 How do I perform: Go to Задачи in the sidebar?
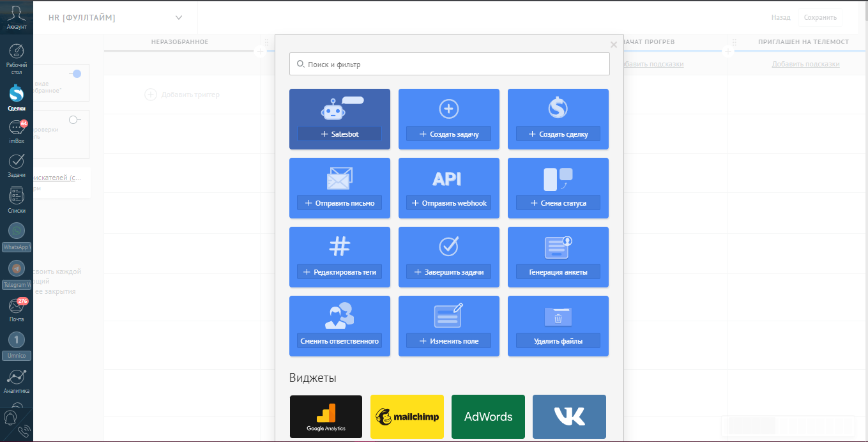tap(17, 165)
